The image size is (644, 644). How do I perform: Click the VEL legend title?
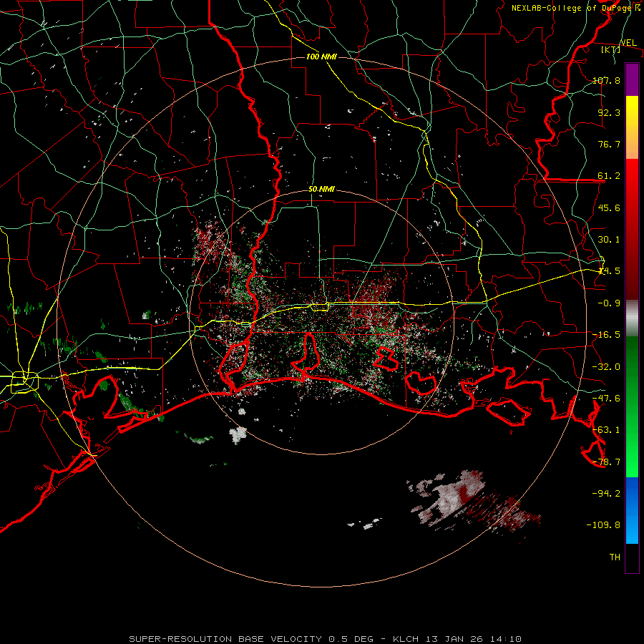pos(628,43)
